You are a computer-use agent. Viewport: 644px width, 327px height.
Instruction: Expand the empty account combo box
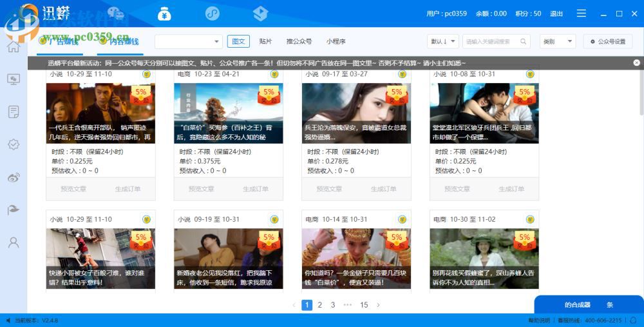[x=189, y=41]
